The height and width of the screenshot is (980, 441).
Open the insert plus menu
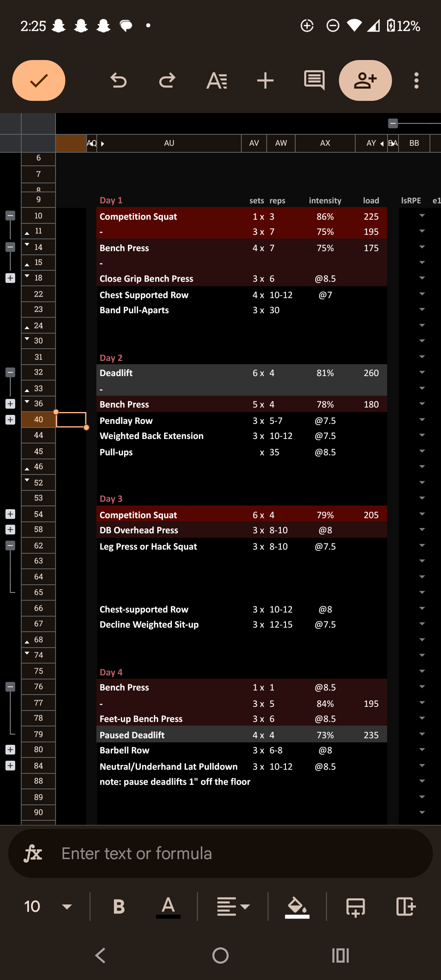265,80
